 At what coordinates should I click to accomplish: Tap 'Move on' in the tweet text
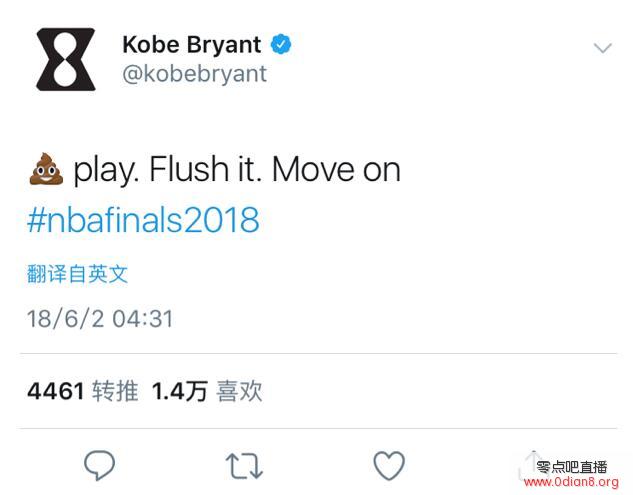(336, 170)
